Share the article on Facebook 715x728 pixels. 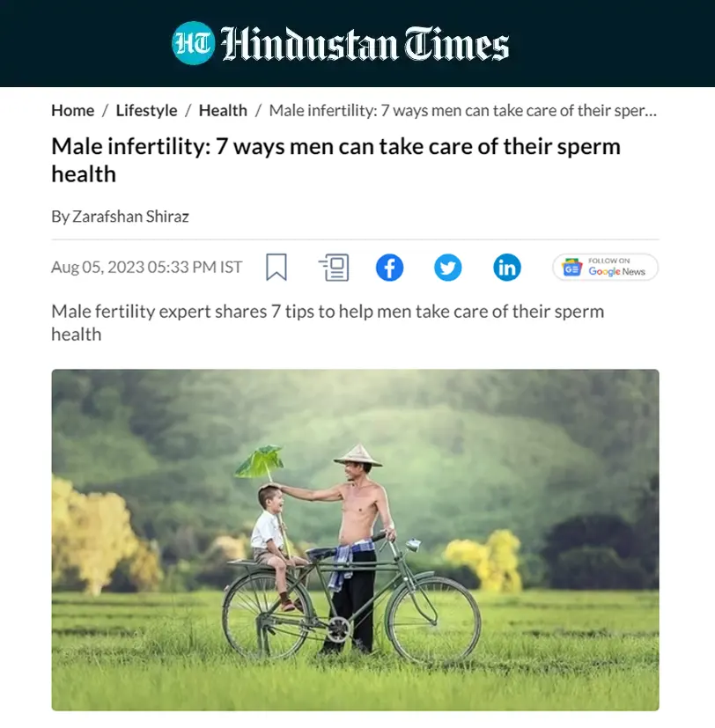click(x=389, y=268)
